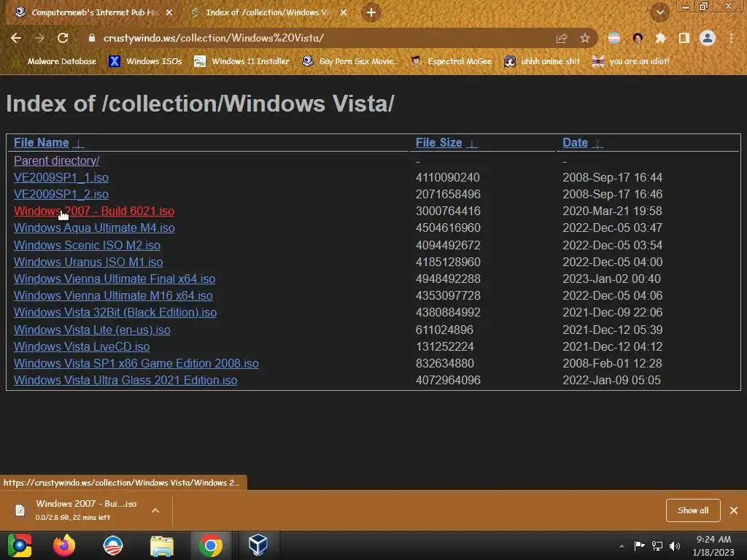Launch VirtualBox from the taskbar
This screenshot has width=747, height=560.
258,545
